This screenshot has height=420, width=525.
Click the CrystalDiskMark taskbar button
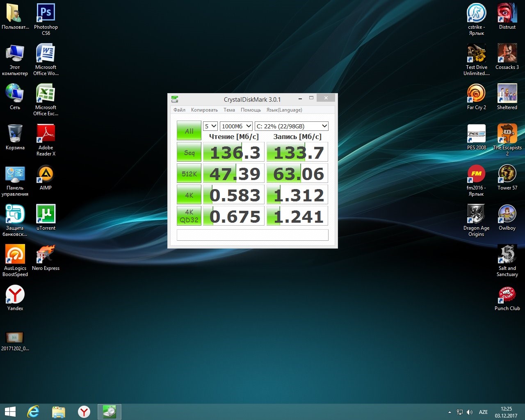point(110,412)
